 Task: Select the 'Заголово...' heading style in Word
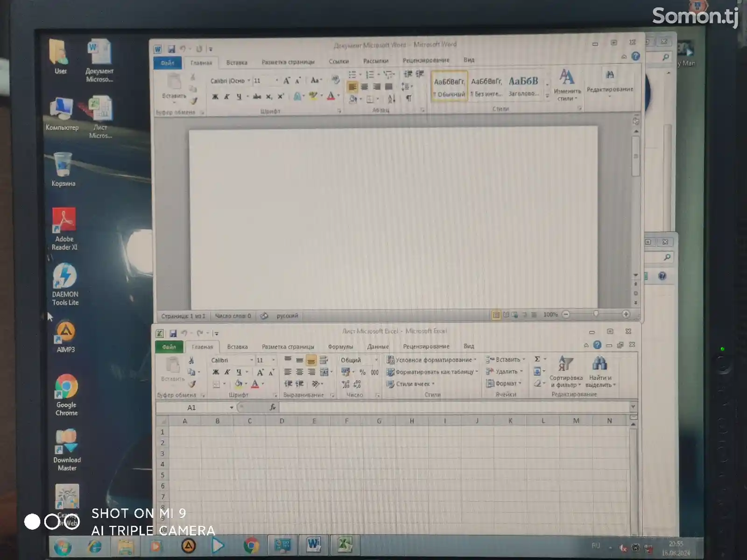pyautogui.click(x=523, y=86)
